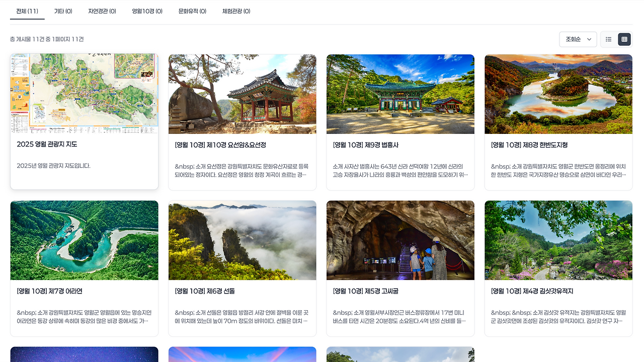The image size is (644, 362).
Task: Switch to list view icon
Action: point(608,39)
